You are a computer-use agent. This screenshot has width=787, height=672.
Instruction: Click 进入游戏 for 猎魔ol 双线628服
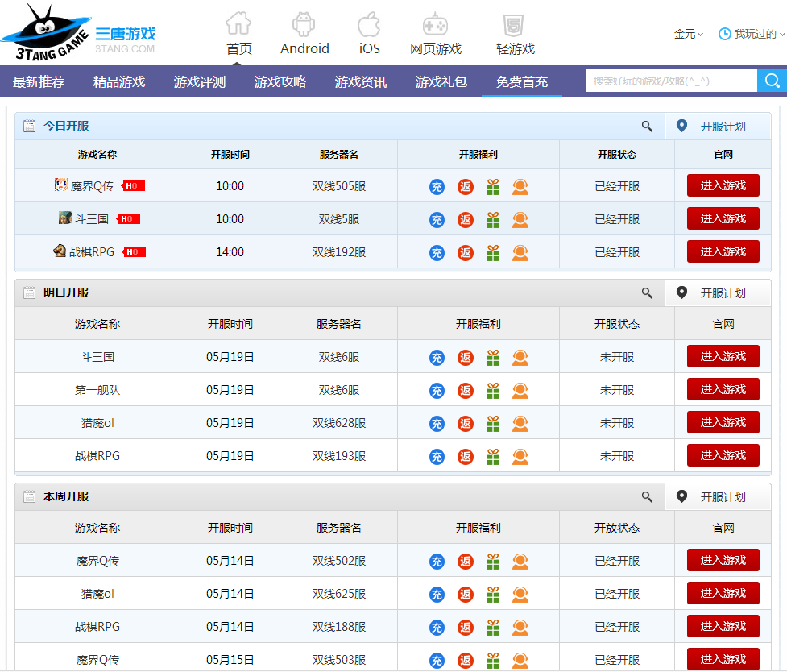coord(723,422)
